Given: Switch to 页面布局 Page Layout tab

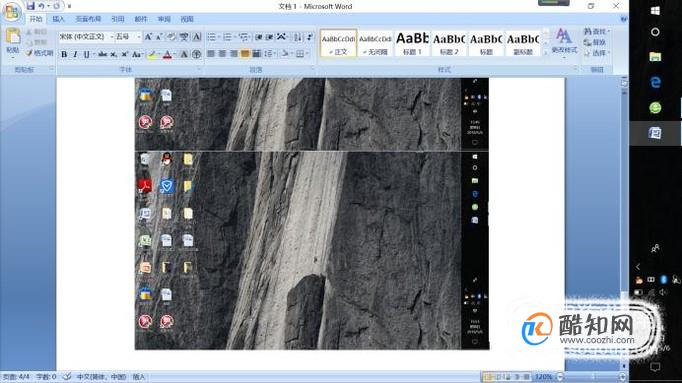Looking at the screenshot, I should (88, 19).
